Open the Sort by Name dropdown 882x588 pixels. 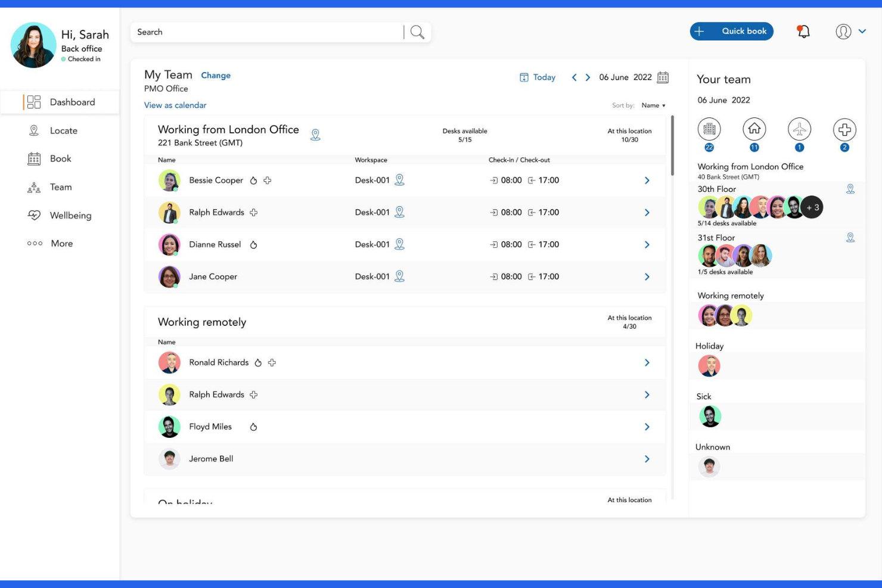pyautogui.click(x=653, y=105)
